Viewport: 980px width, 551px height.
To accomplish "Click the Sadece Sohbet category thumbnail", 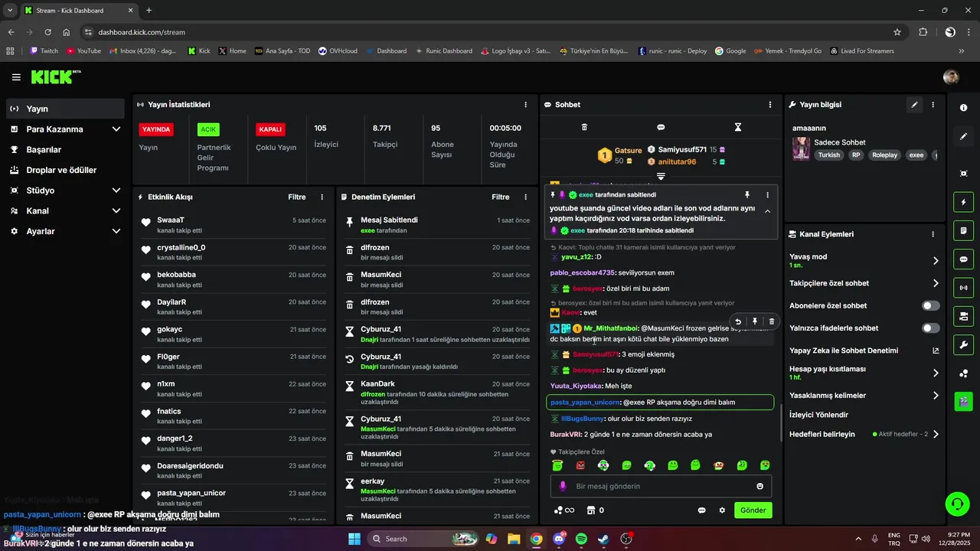I will pos(801,148).
